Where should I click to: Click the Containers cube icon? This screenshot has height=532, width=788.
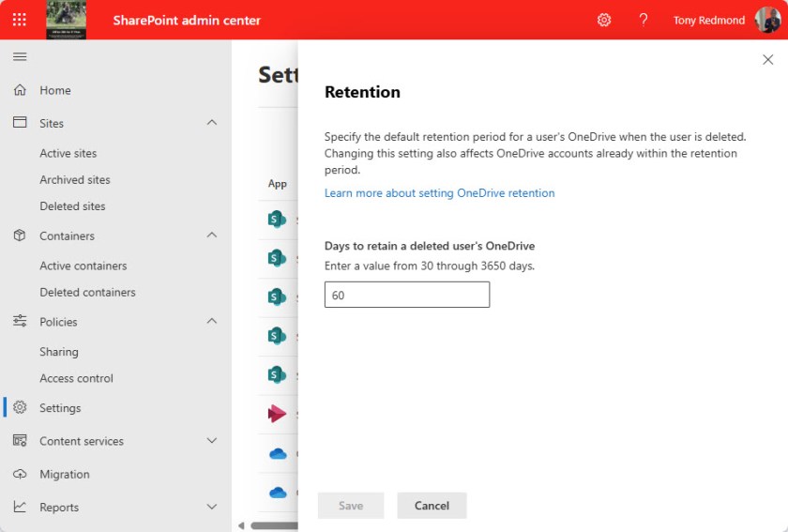point(20,236)
